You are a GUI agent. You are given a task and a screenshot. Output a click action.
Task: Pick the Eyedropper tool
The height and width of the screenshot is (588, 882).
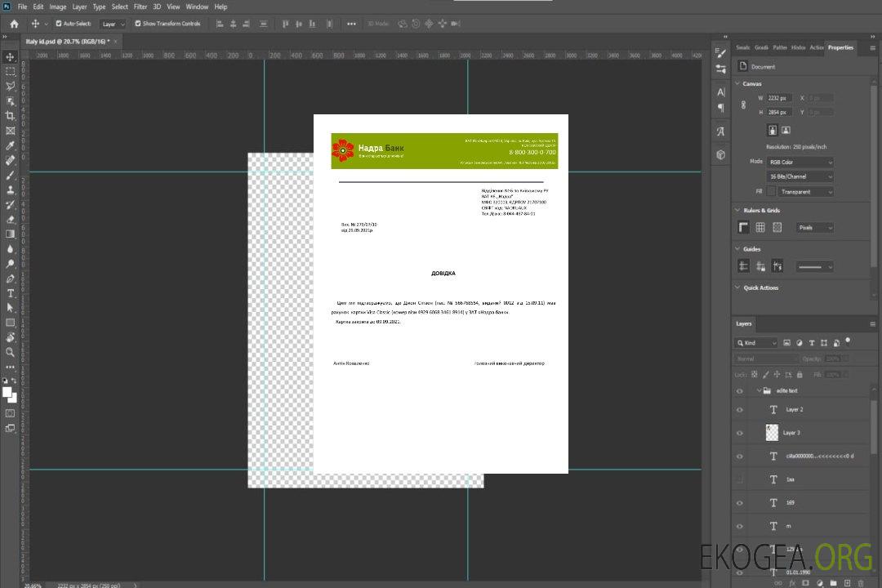(10, 145)
